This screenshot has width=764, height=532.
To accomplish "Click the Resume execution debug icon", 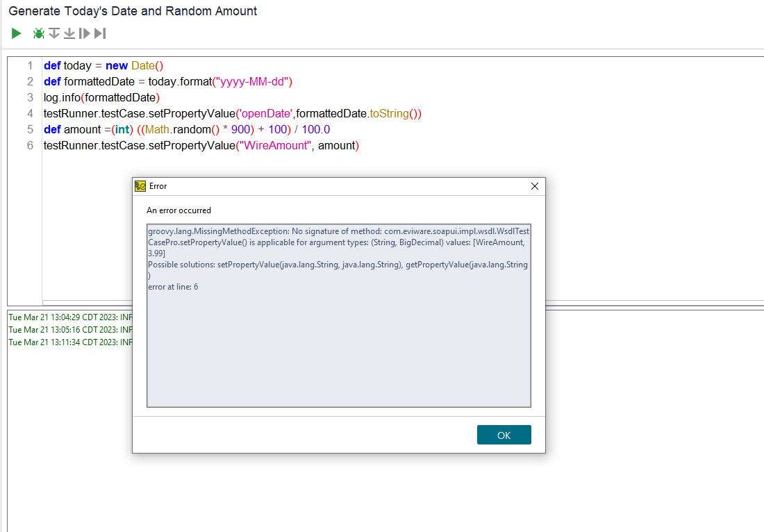I will (85, 33).
